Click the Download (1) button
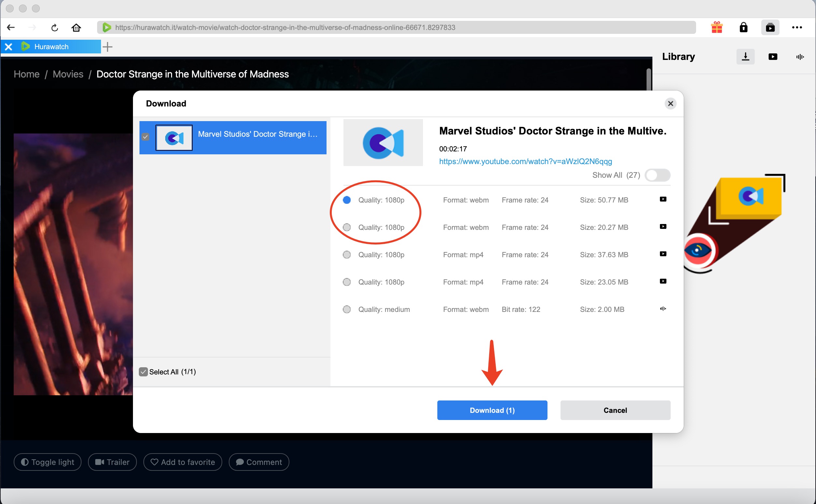The height and width of the screenshot is (504, 816). 492,410
